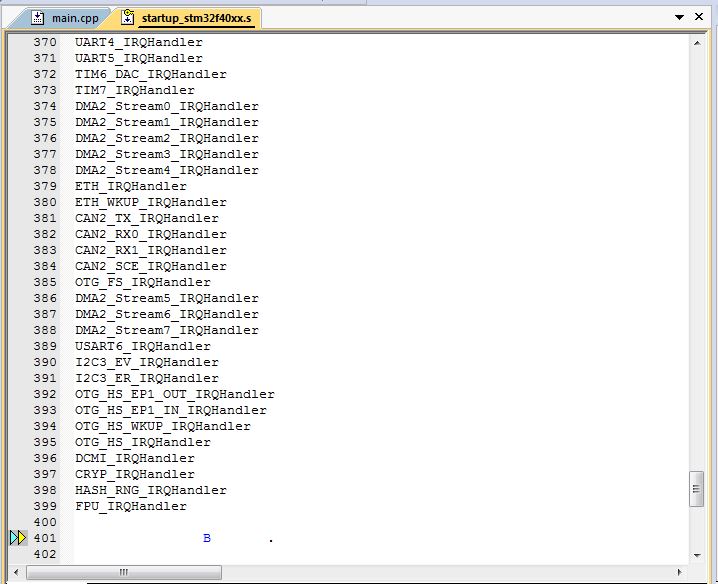
Task: Open the window list dropdown arrow
Action: coord(680,17)
